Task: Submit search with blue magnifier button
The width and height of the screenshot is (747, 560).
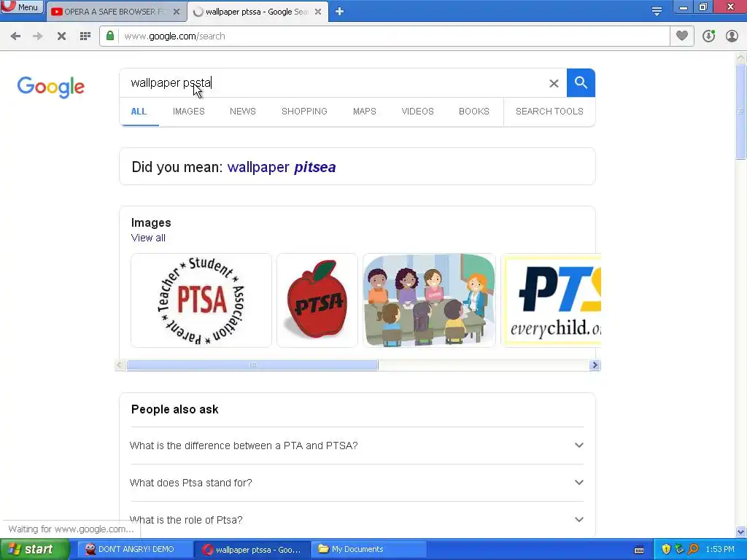Action: [x=581, y=83]
